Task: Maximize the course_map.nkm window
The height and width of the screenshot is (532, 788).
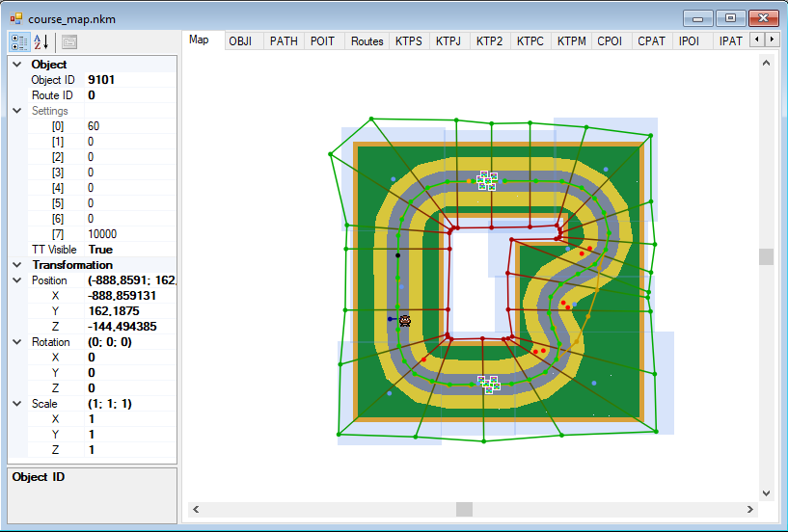Action: tap(730, 18)
